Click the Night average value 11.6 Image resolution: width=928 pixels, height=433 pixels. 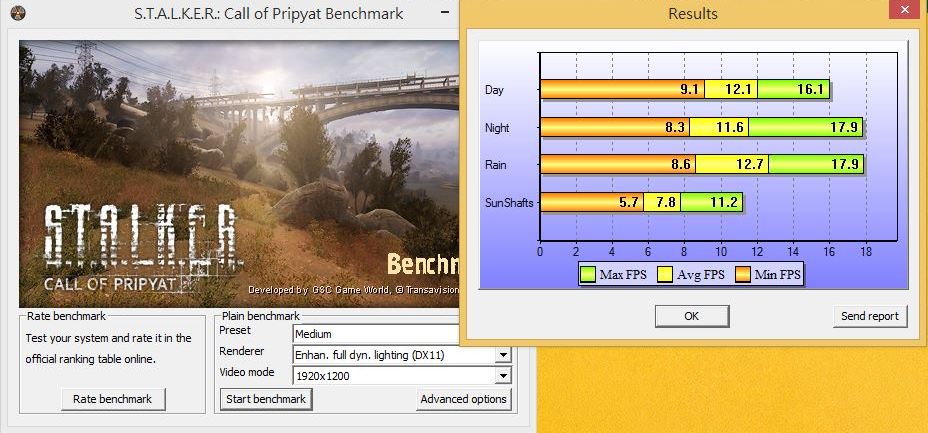click(x=730, y=128)
